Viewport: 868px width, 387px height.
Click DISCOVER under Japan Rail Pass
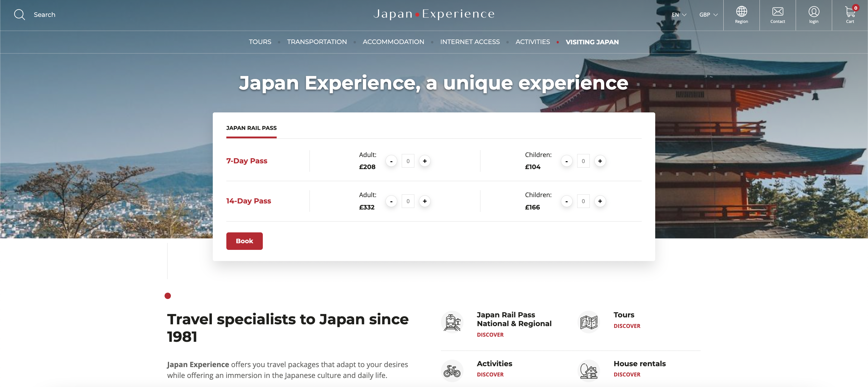[490, 335]
